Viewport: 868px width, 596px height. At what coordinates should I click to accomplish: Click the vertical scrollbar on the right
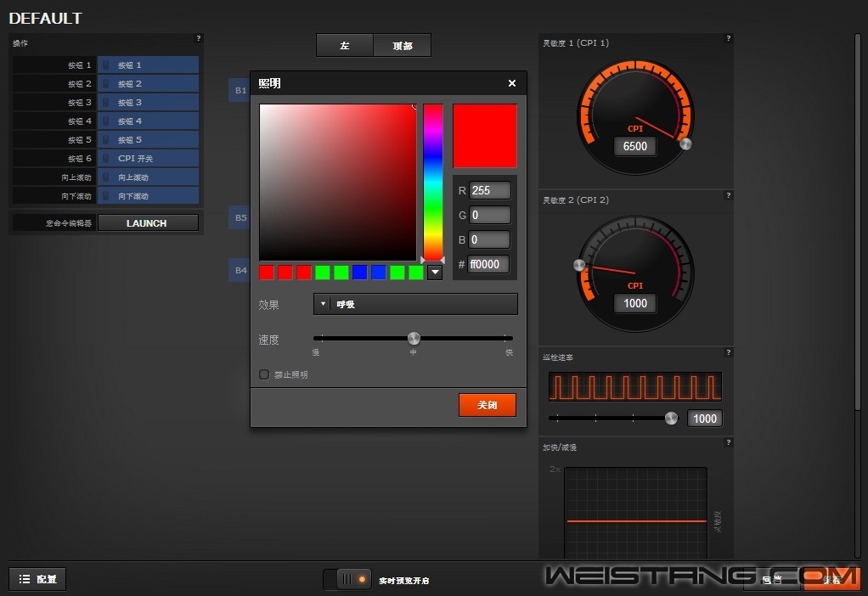point(858,222)
